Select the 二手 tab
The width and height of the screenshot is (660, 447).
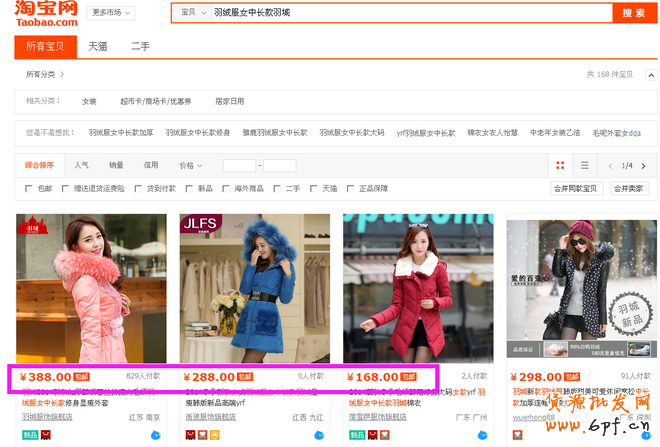(x=141, y=46)
